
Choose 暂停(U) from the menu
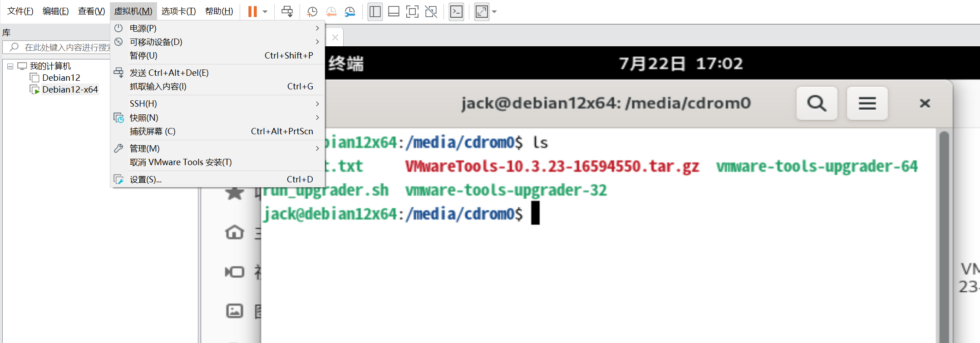pos(218,55)
